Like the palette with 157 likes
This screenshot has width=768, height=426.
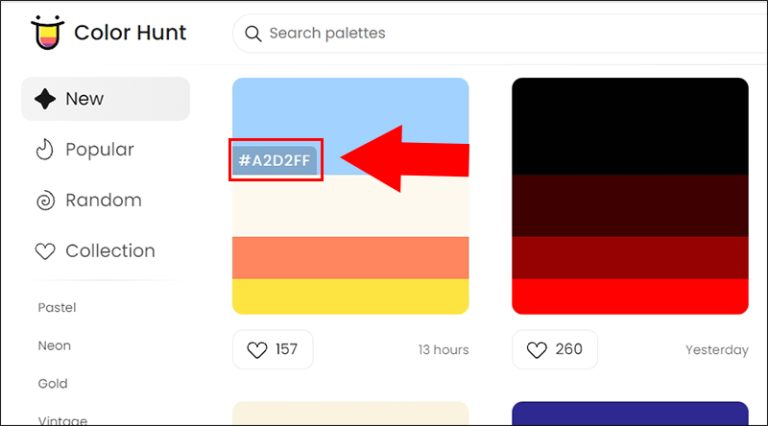click(x=272, y=350)
